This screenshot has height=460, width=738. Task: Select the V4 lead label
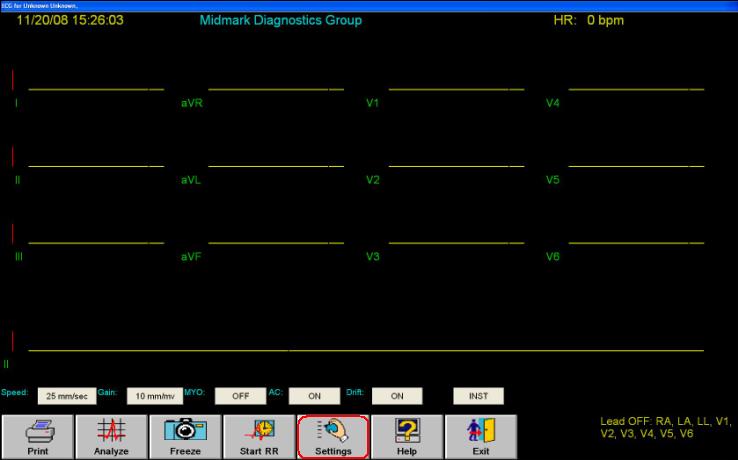tap(553, 103)
